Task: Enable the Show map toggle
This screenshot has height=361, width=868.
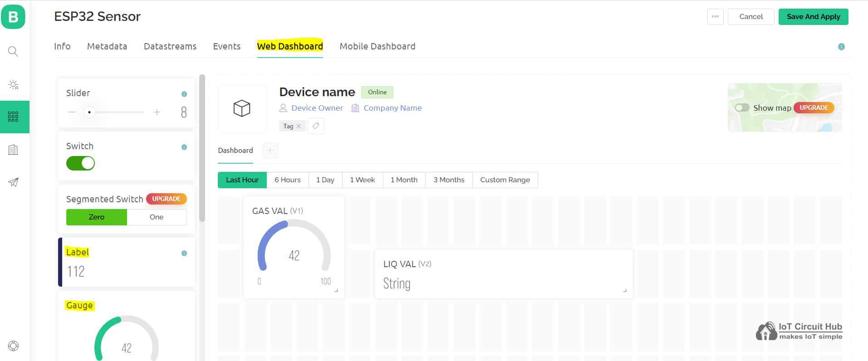Action: coord(742,108)
